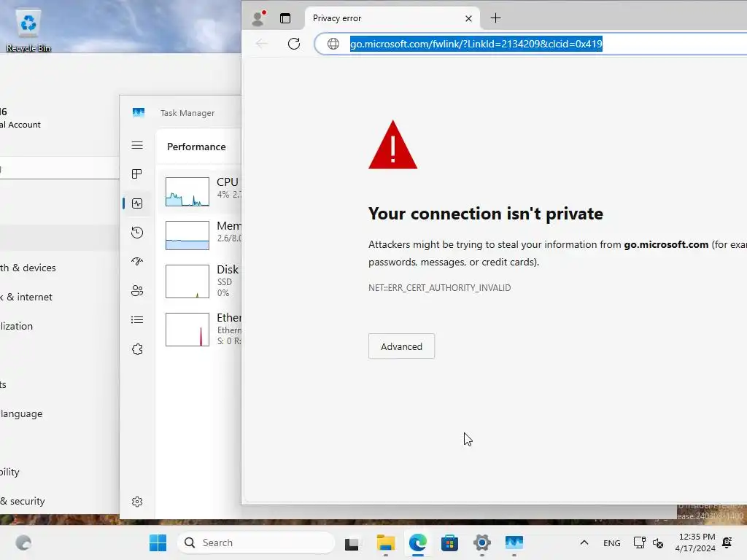The height and width of the screenshot is (560, 747).
Task: Click the Advanced button
Action: coord(401,346)
